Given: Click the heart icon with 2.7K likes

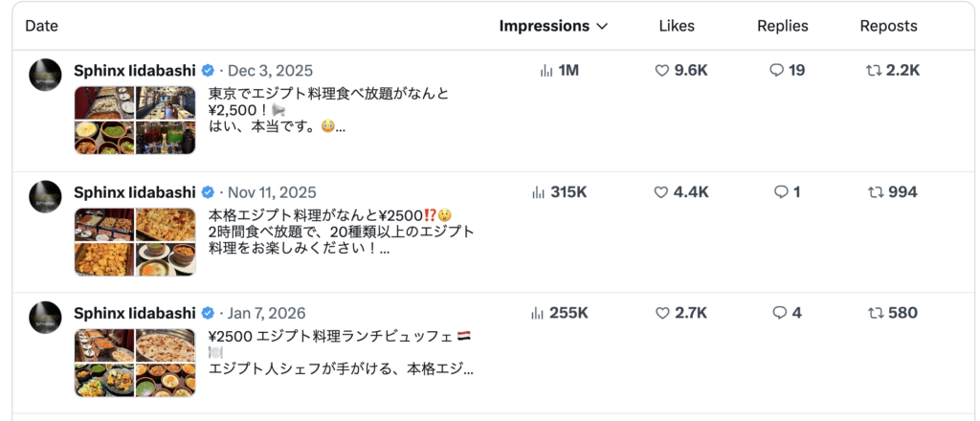Looking at the screenshot, I should point(661,313).
